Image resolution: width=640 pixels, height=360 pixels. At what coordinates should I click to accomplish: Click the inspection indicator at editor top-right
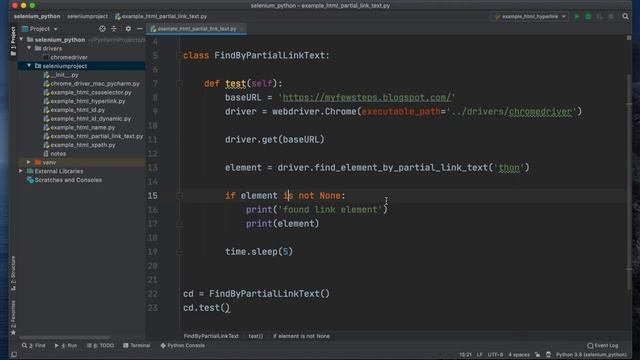[629, 38]
